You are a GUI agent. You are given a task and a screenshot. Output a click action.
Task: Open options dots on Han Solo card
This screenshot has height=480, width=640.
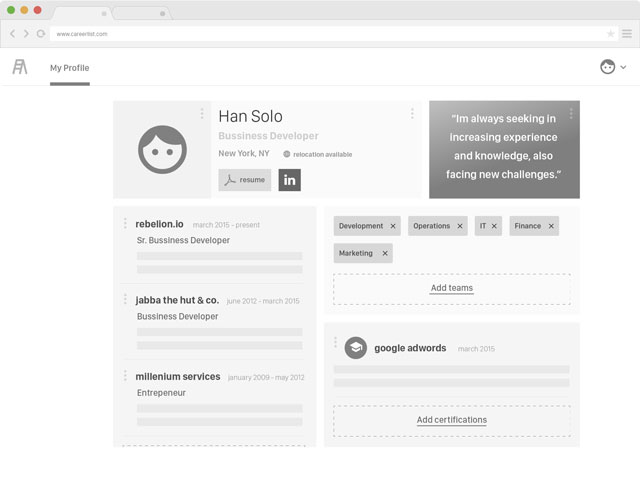(x=412, y=113)
